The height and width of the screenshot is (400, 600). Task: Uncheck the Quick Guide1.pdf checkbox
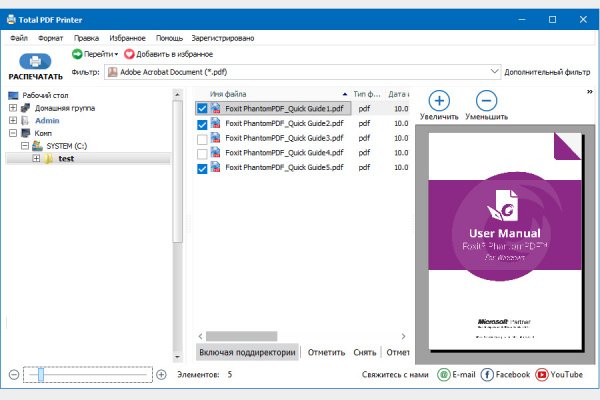coord(202,109)
